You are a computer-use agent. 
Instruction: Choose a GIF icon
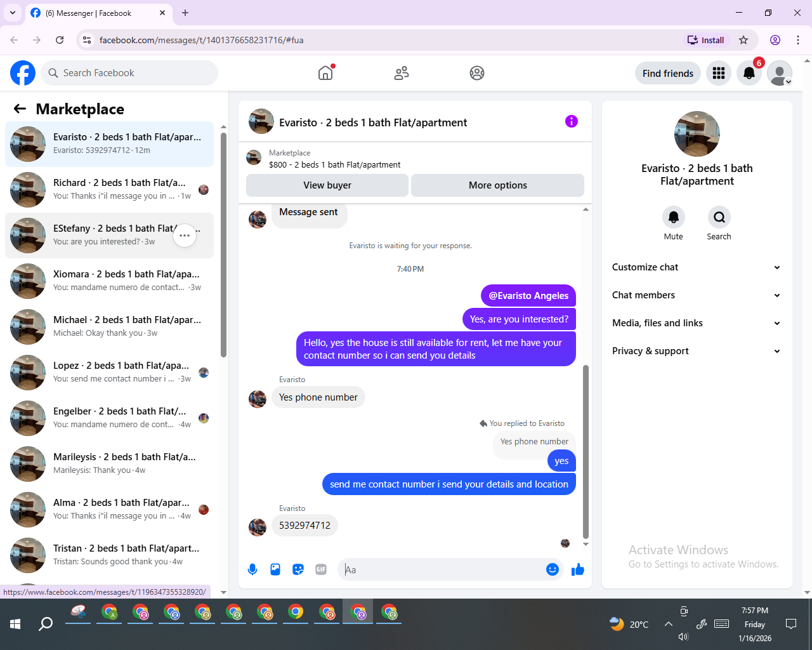[321, 569]
